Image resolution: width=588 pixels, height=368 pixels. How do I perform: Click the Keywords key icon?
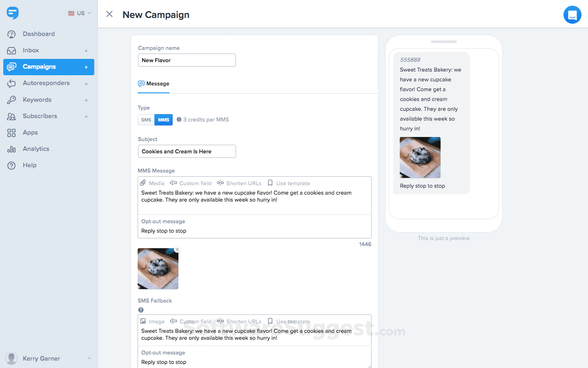click(11, 100)
